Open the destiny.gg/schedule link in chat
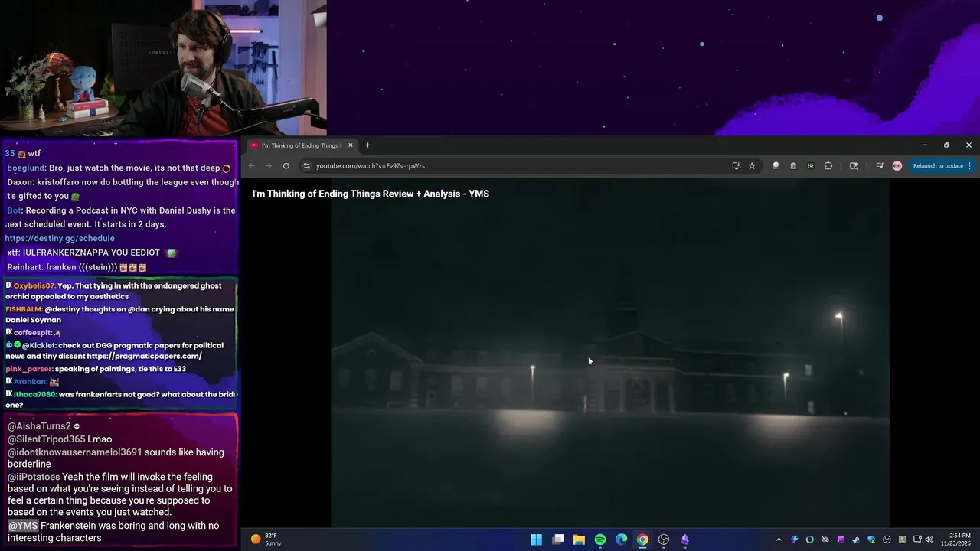Viewport: 980px width, 551px height. [60, 238]
